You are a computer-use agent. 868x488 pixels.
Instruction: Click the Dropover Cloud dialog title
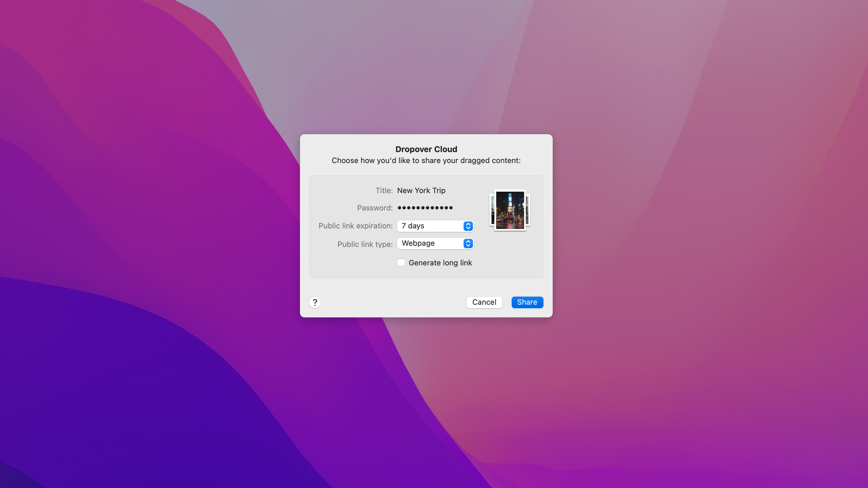tap(426, 149)
